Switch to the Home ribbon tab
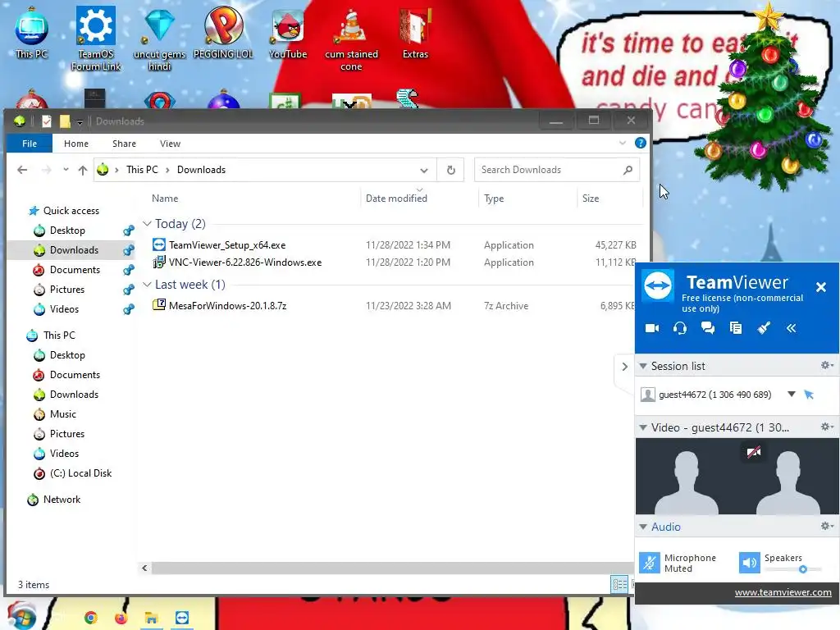 click(76, 144)
